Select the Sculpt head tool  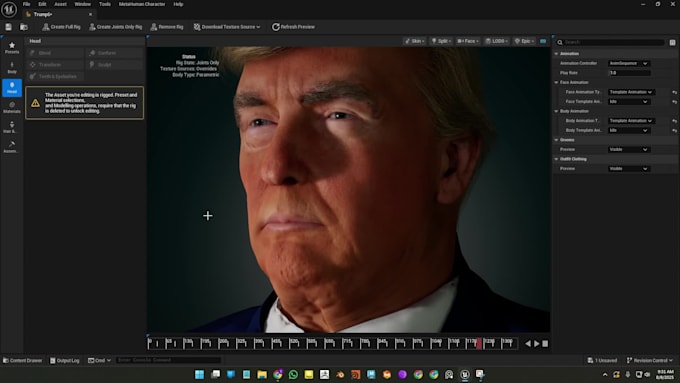click(x=114, y=65)
